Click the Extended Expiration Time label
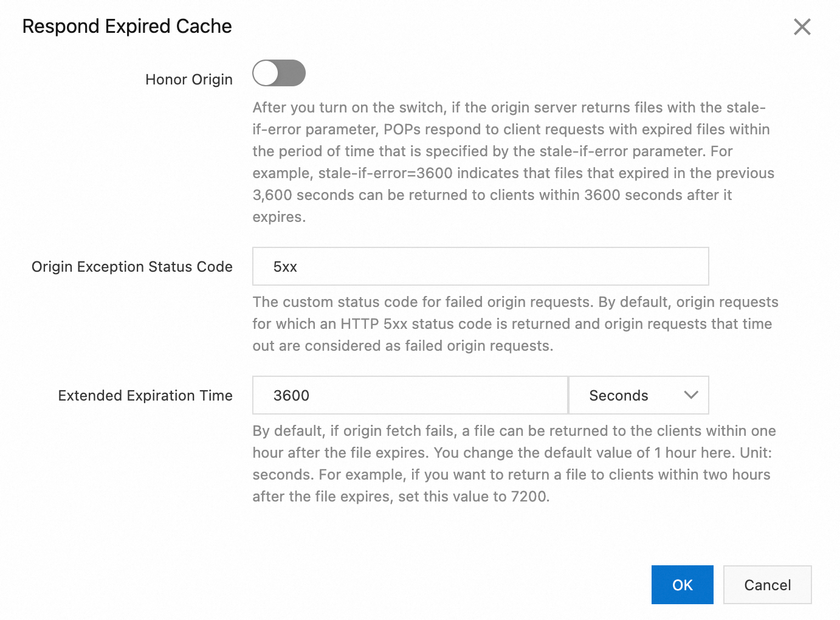Screen dimensions: 840x620 145,396
